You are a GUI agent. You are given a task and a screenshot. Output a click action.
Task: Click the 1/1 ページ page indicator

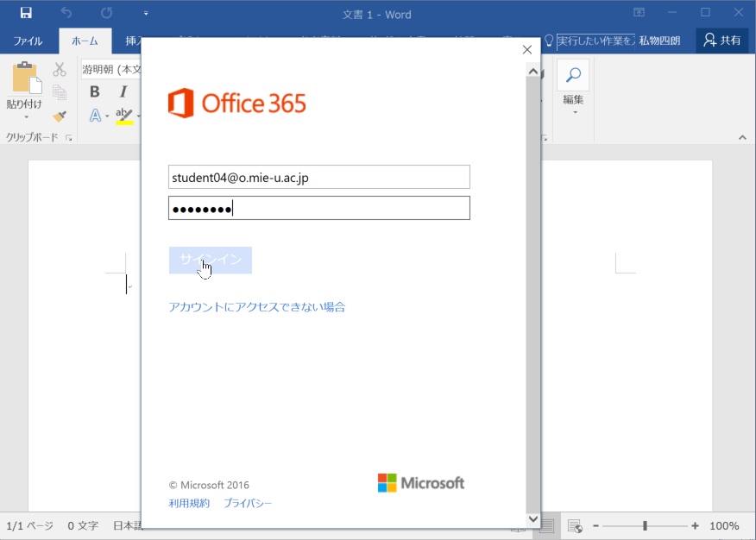(x=30, y=526)
